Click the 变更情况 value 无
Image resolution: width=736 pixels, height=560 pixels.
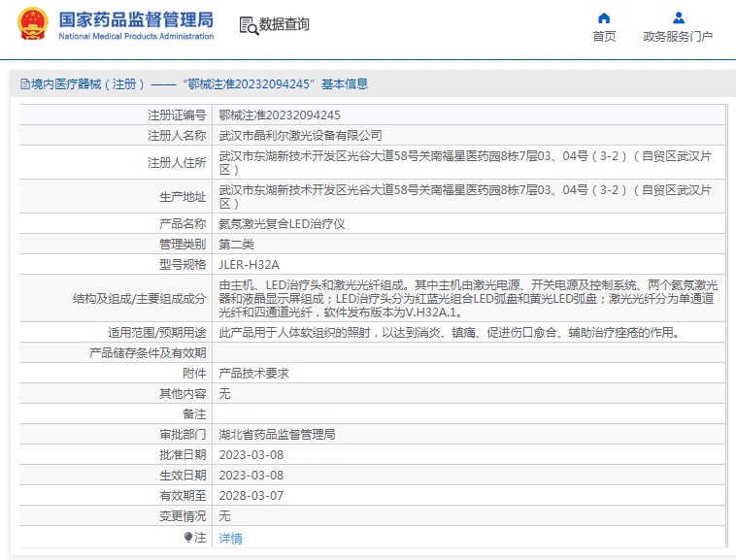tap(224, 516)
